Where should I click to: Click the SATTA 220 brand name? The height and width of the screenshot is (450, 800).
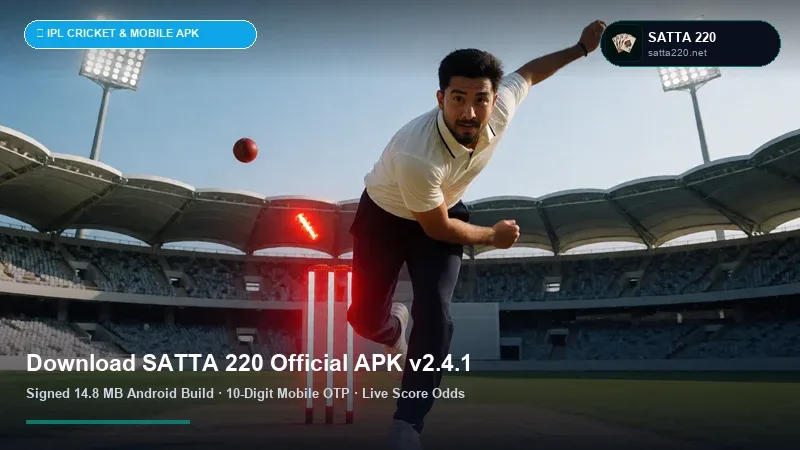click(682, 37)
